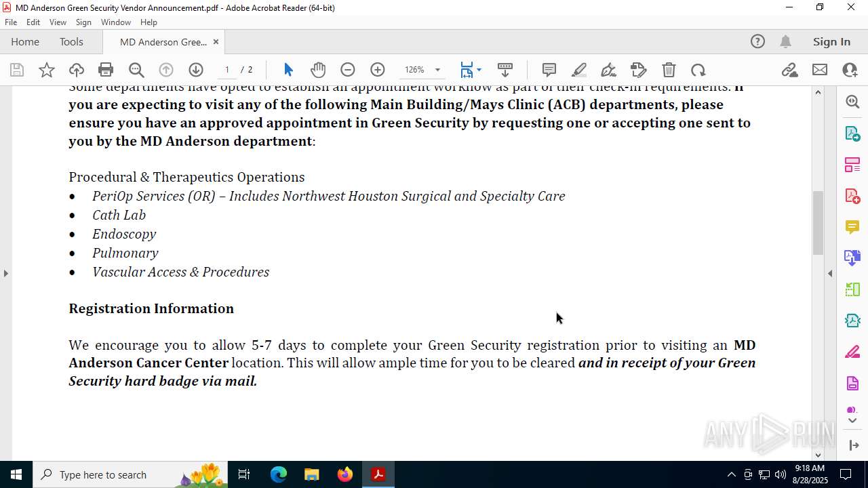Viewport: 868px width, 488px height.
Task: Share a link to this file
Action: [789, 70]
